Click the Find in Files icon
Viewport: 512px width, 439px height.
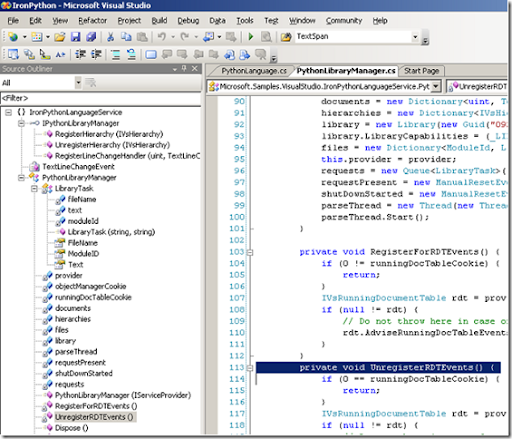click(x=266, y=37)
